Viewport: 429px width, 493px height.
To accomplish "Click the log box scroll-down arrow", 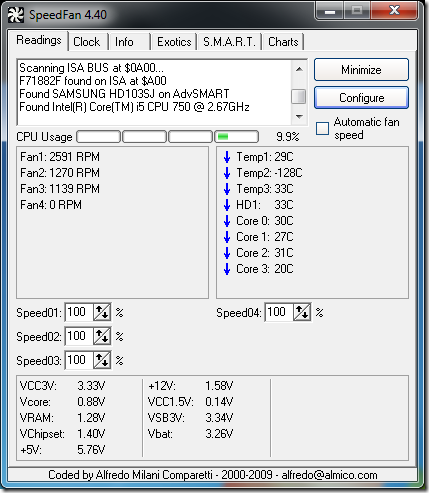I will pos(299,117).
